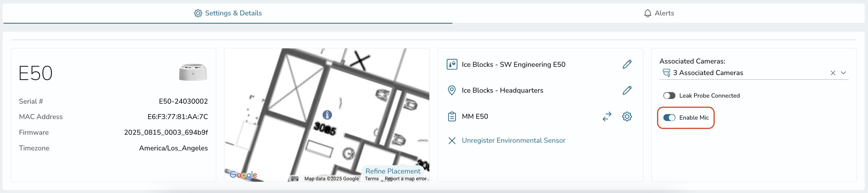Click the swap arrows next to MM E50
The width and height of the screenshot is (868, 193).
point(607,116)
